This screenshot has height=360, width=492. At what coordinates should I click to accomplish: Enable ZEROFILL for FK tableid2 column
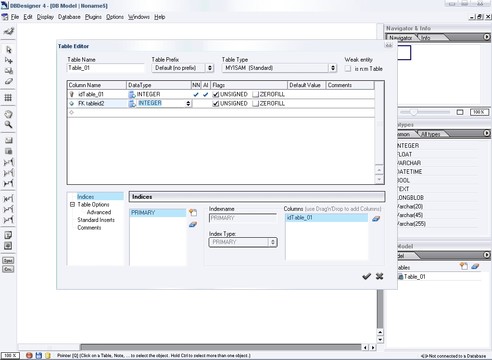coord(255,104)
